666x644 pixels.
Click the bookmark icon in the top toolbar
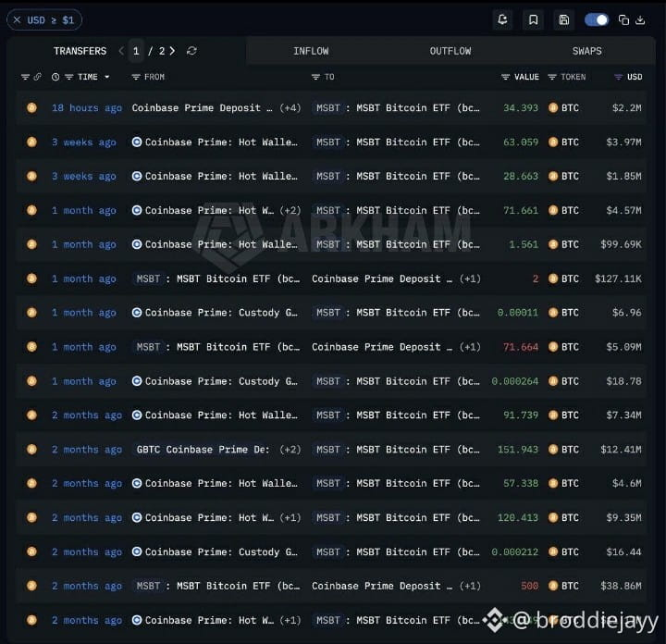[x=534, y=19]
